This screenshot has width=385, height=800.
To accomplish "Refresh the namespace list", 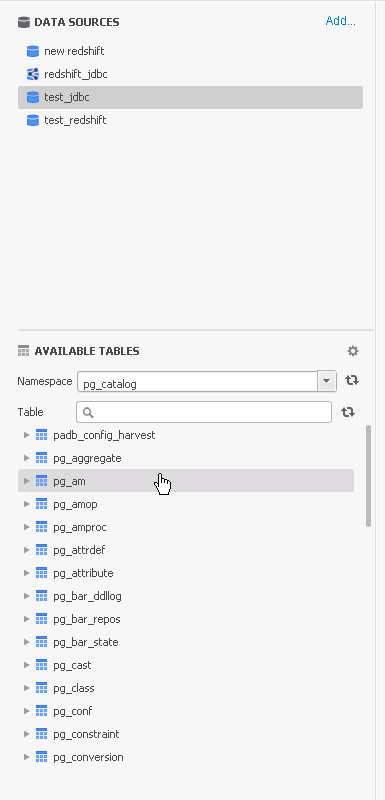I will click(352, 380).
